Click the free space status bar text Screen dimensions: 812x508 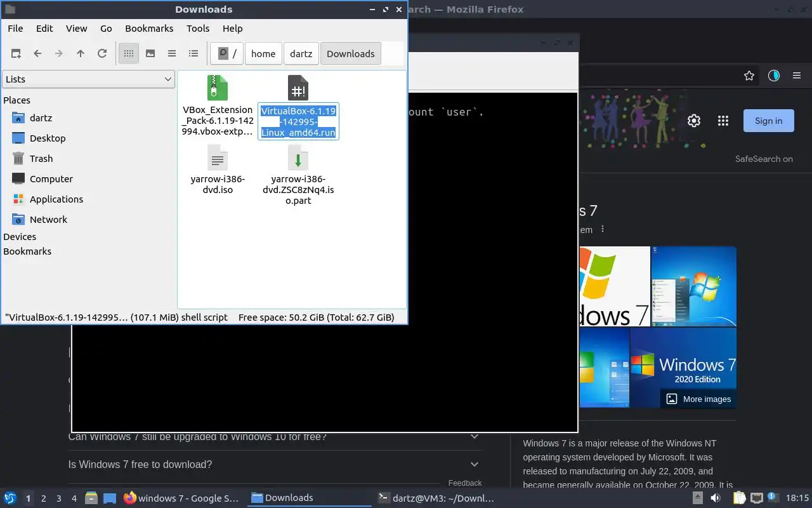316,317
